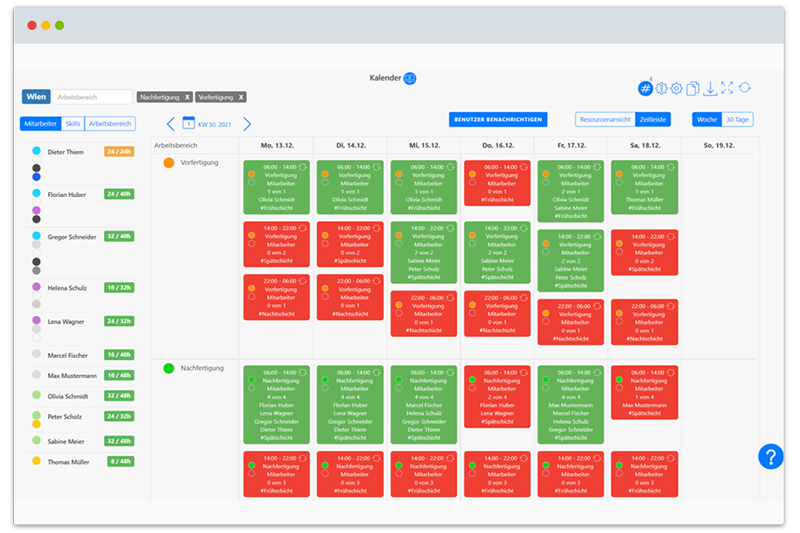The width and height of the screenshot is (800, 533).
Task: Click the blue hashtag icon in the toolbar
Action: tap(645, 89)
